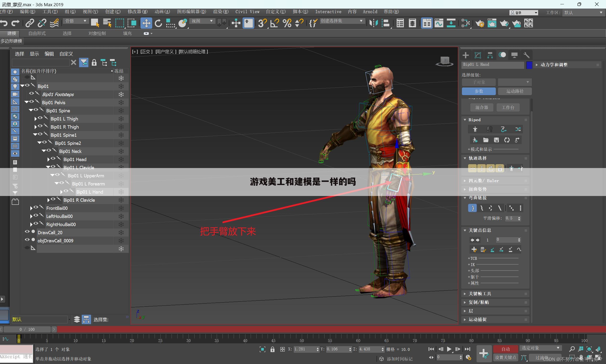
Task: Open the 编辑(E) menu
Action: click(x=27, y=11)
